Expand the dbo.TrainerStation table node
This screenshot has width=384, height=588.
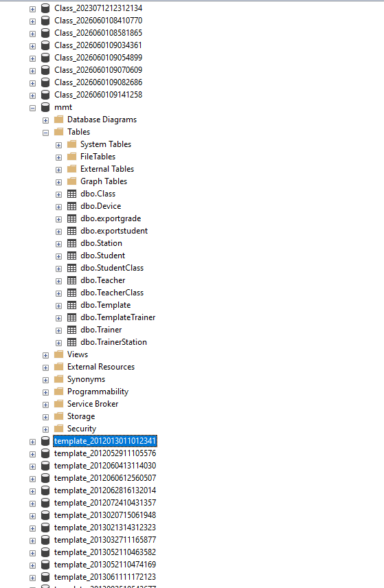click(x=59, y=343)
